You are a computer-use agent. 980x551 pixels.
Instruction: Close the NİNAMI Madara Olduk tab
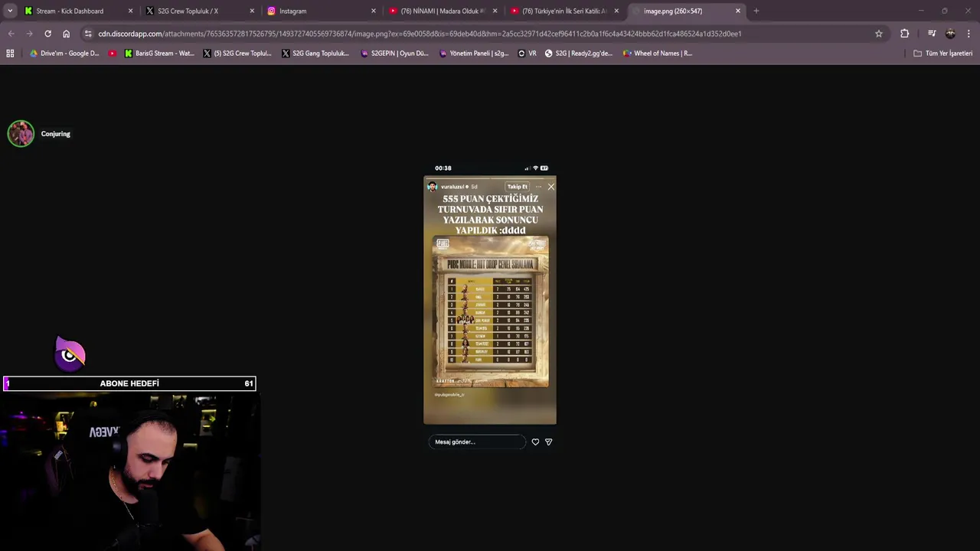495,11
